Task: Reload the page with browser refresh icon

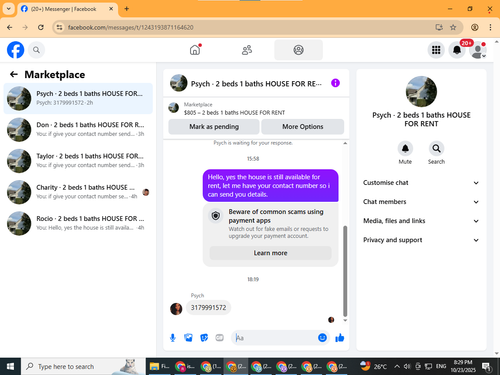Action: [x=41, y=27]
